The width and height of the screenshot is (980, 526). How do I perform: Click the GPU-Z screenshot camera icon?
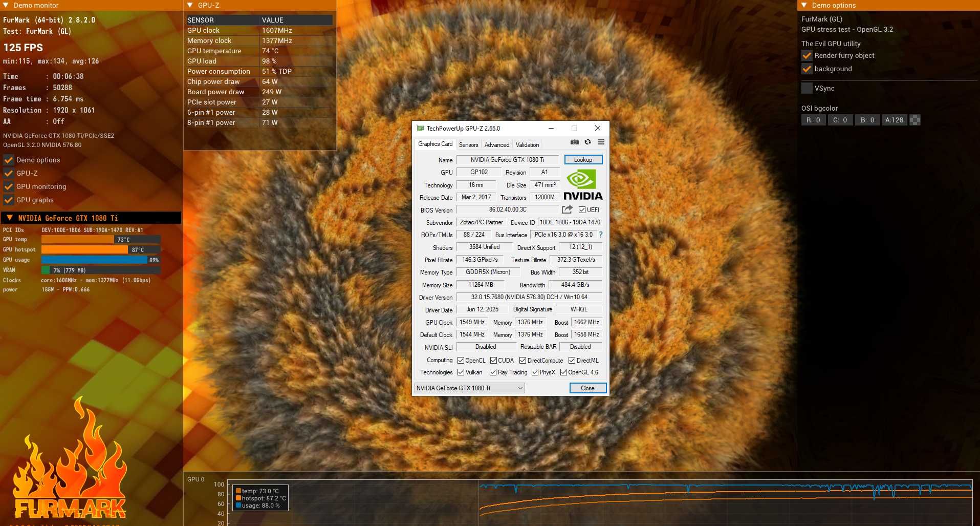(575, 142)
